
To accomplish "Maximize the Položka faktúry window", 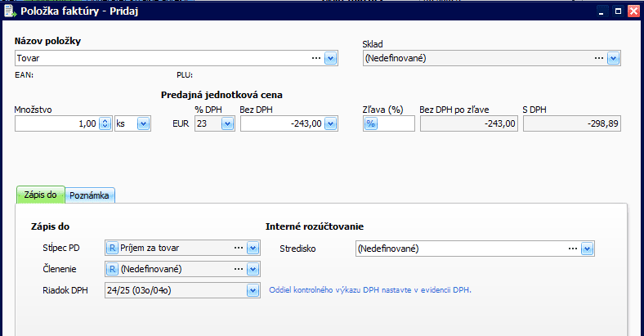I will (x=618, y=11).
